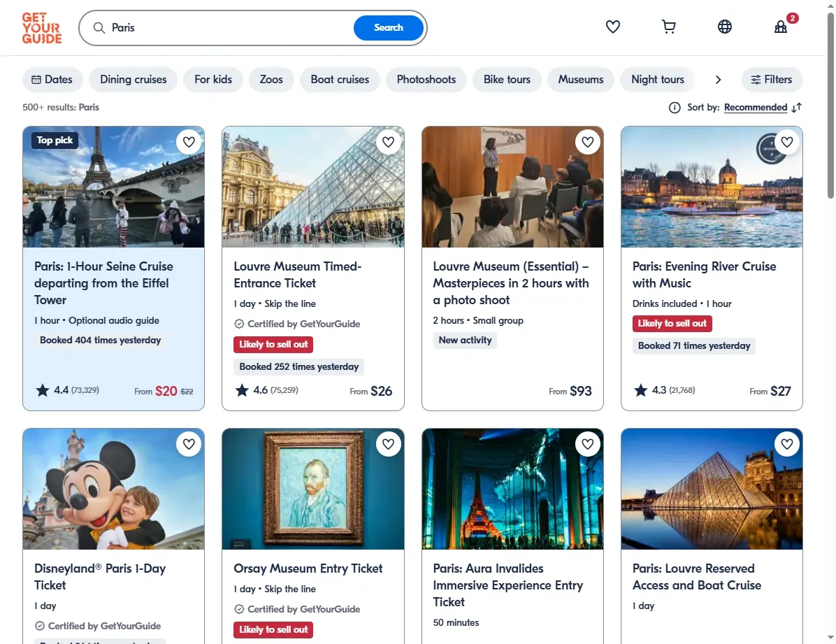Open profile icon with notification badge
This screenshot has height=644, width=836.
pos(781,27)
